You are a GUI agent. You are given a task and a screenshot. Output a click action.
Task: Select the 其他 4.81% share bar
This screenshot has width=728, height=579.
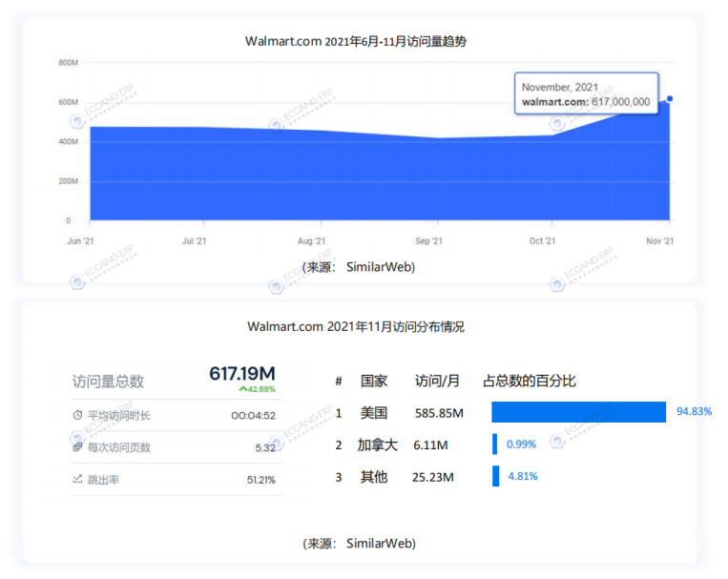point(496,476)
